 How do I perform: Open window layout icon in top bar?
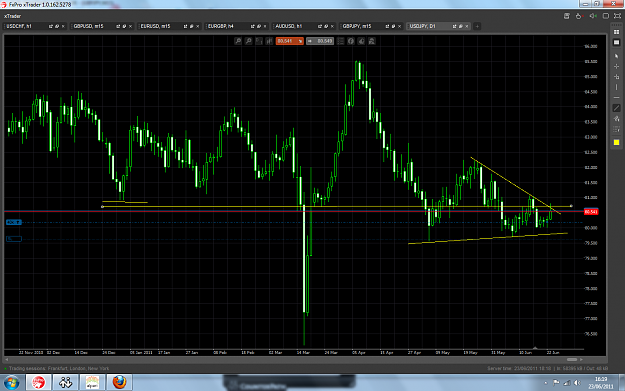[567, 16]
